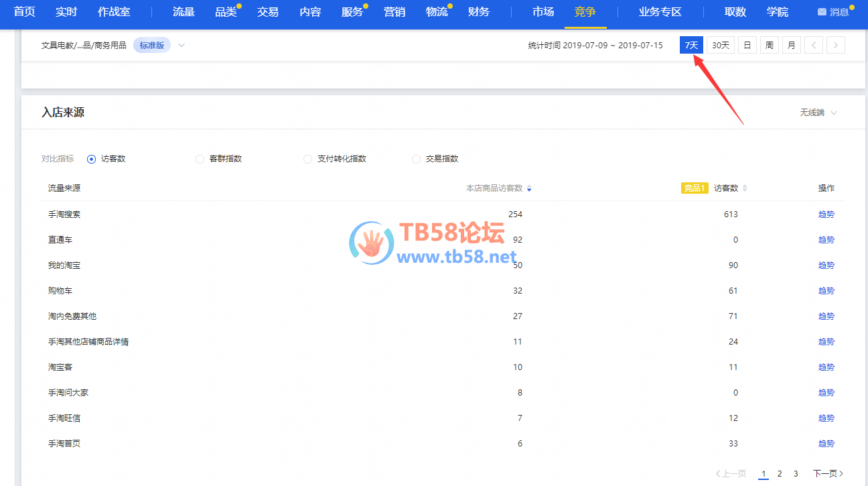Switch time range to 30天

(721, 46)
